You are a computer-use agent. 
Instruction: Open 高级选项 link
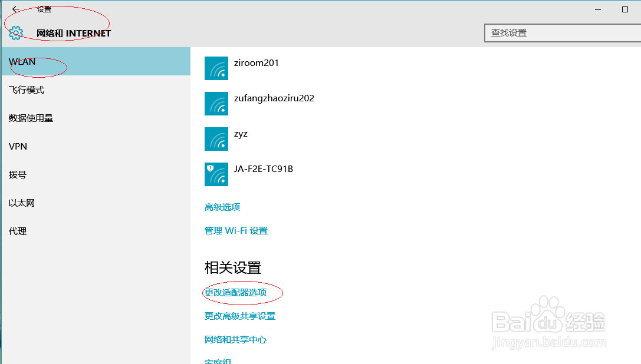[222, 207]
